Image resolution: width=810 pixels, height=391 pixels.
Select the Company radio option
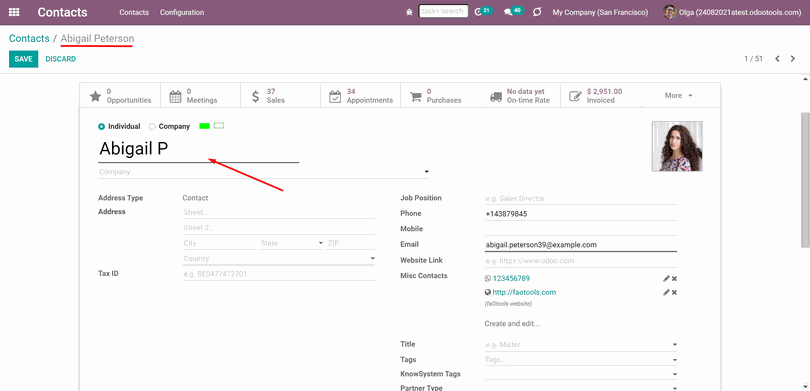(152, 127)
